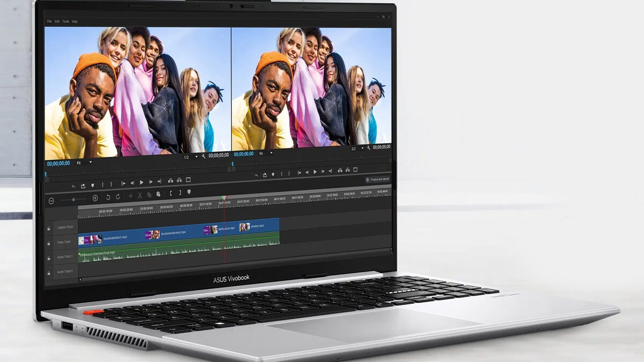Click the left monitor scrubber handle

(46, 174)
